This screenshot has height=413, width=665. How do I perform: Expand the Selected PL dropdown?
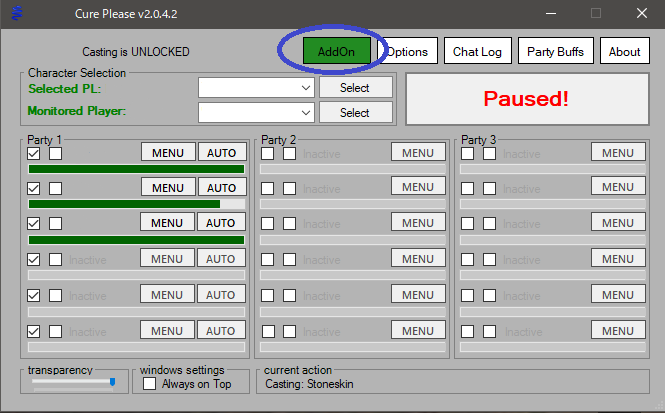click(256, 88)
